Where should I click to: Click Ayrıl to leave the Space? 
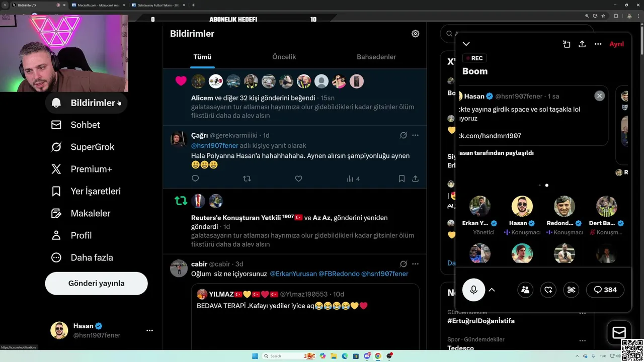[x=616, y=44]
